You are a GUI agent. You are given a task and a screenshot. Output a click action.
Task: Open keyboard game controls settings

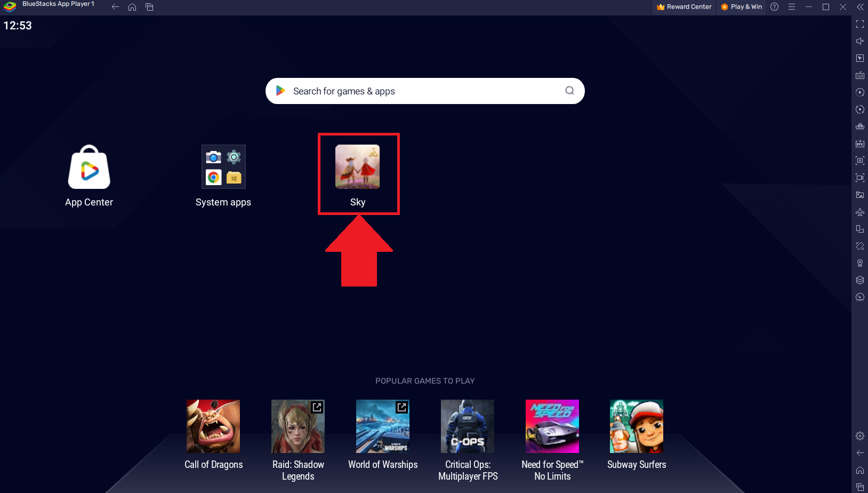click(859, 75)
